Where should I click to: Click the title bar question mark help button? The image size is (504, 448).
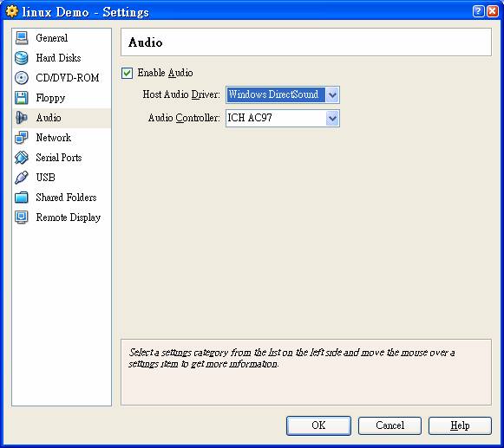(478, 11)
